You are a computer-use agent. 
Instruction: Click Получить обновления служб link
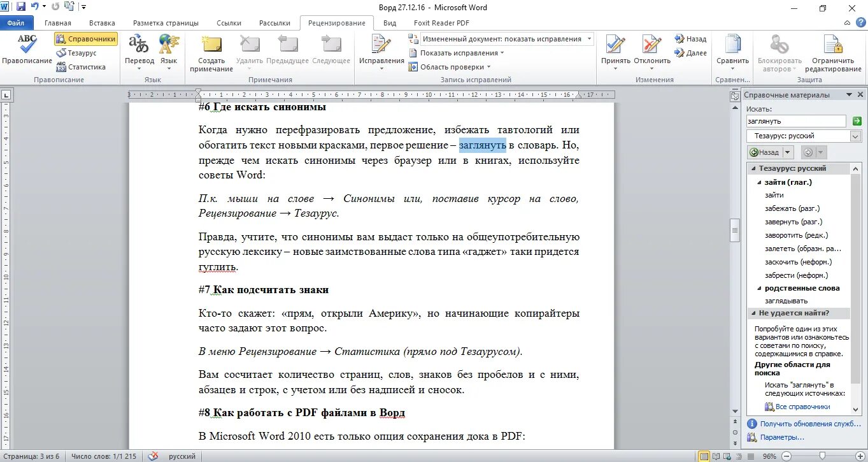(x=811, y=424)
